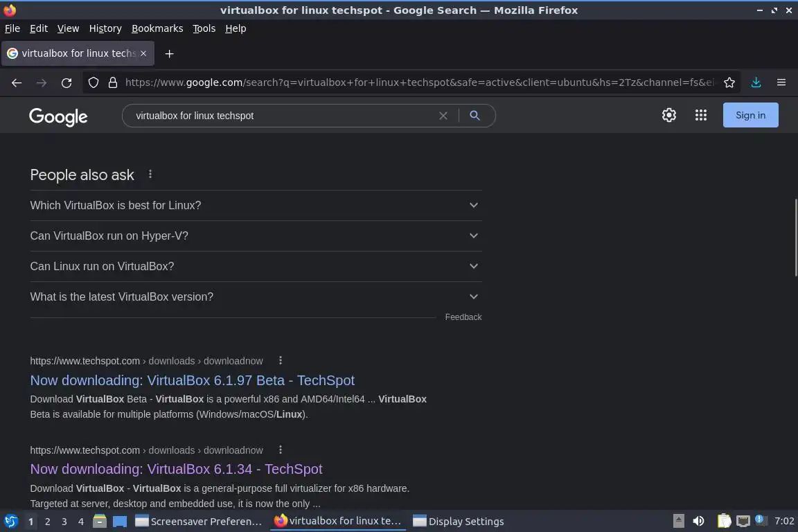Click the show desktop taskbar icon
798x532 pixels.
(120, 522)
